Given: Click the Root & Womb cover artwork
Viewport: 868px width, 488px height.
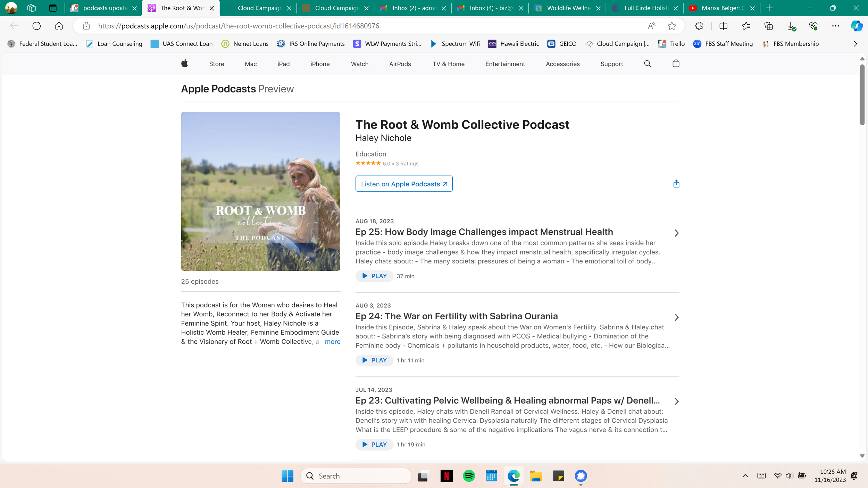Looking at the screenshot, I should 260,191.
